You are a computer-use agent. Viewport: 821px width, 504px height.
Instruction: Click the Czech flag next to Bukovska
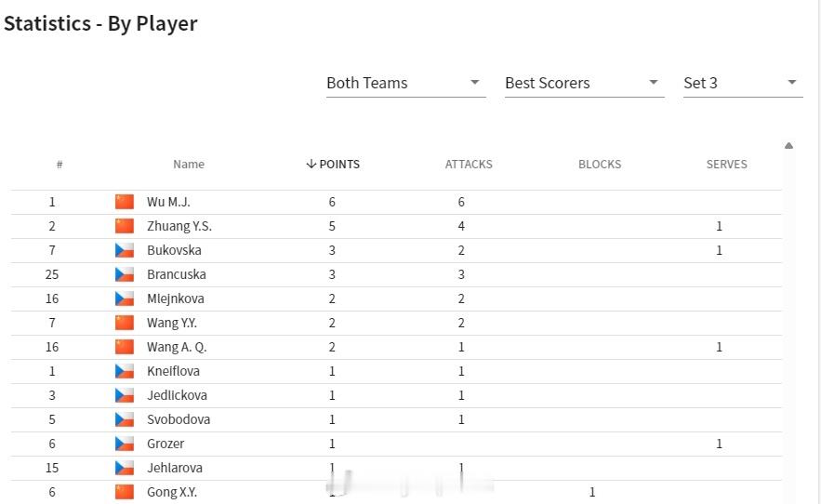(125, 250)
